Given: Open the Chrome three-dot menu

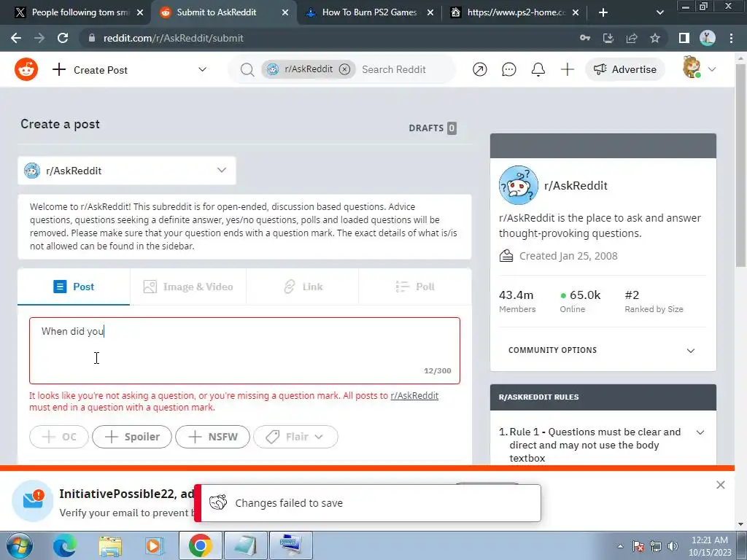Looking at the screenshot, I should coord(731,38).
